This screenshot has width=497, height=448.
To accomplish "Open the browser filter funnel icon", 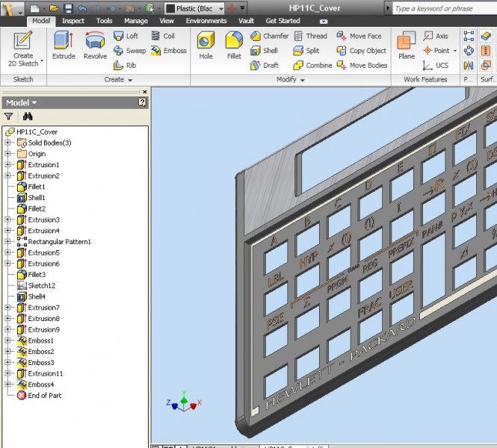I will [x=8, y=116].
